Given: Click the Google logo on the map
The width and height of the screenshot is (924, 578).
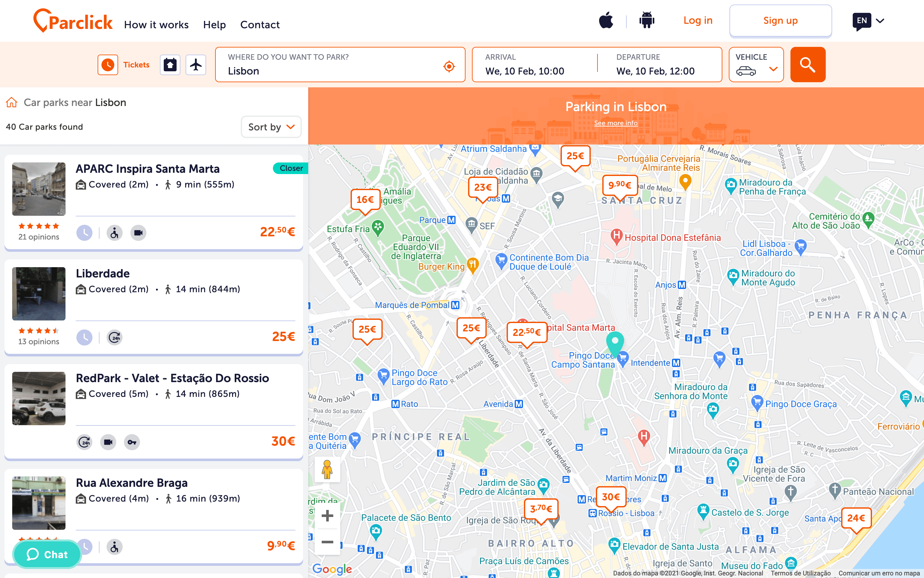Looking at the screenshot, I should [332, 569].
